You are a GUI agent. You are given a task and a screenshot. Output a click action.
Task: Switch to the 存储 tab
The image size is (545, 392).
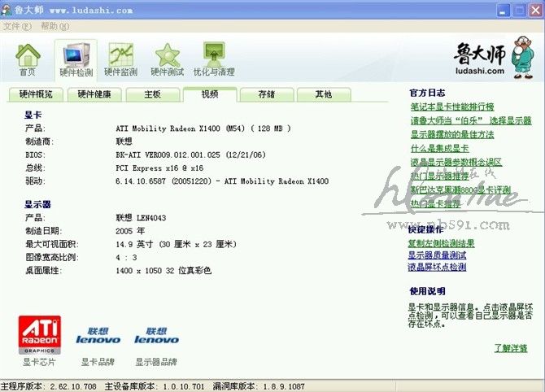(267, 94)
